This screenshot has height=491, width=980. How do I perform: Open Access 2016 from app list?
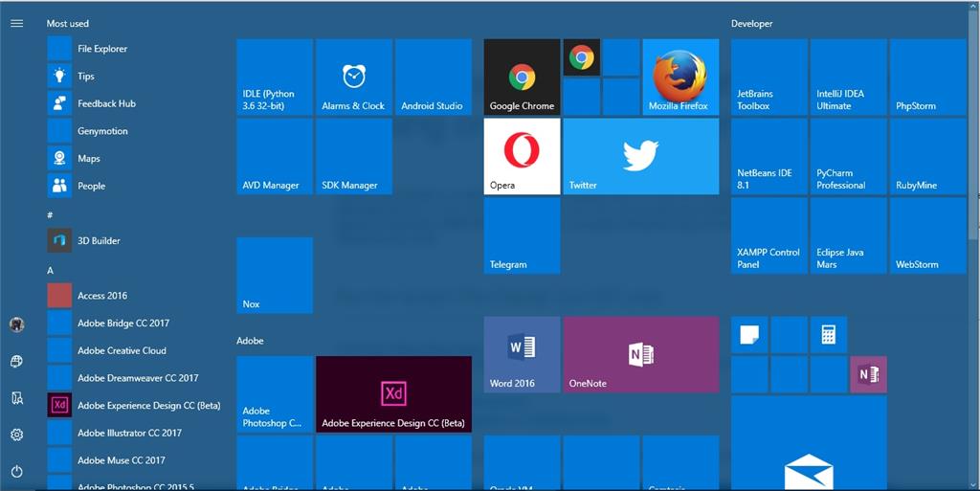click(x=136, y=296)
